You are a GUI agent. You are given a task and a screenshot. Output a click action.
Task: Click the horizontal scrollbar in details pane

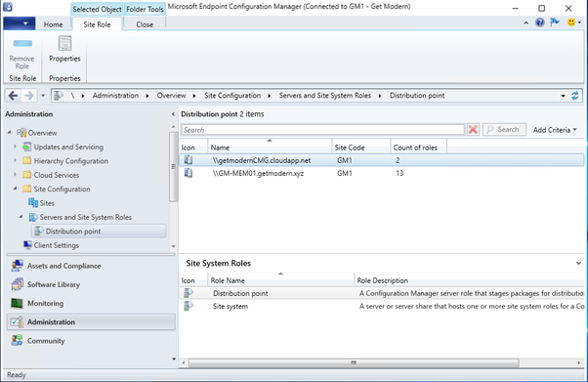pyautogui.click(x=354, y=362)
